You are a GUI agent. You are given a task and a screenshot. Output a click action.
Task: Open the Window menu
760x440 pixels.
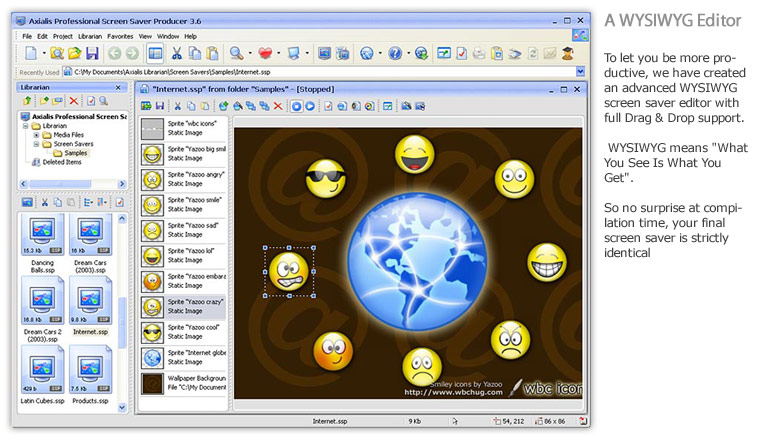tap(168, 36)
